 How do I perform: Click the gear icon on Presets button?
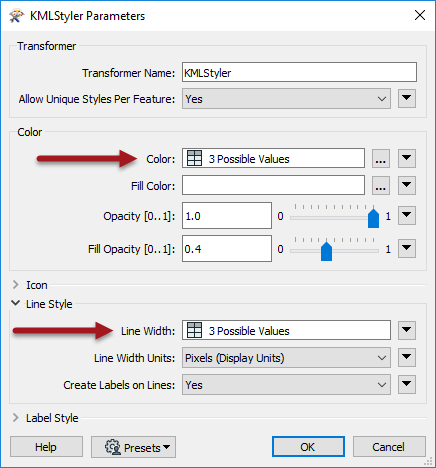[113, 447]
